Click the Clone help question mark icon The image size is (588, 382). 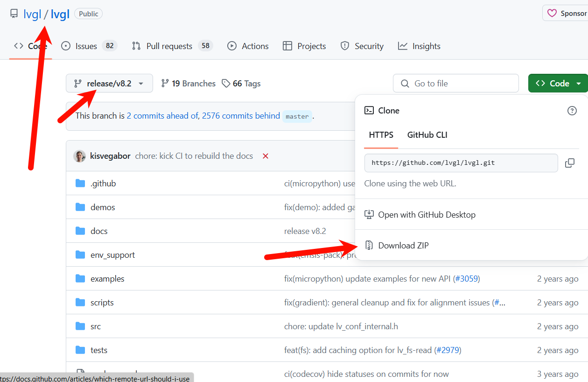(572, 111)
